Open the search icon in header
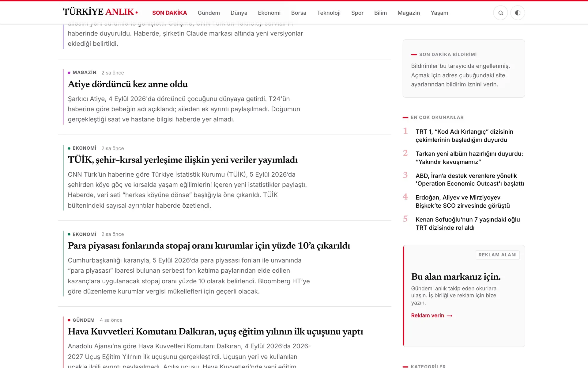 (x=500, y=13)
